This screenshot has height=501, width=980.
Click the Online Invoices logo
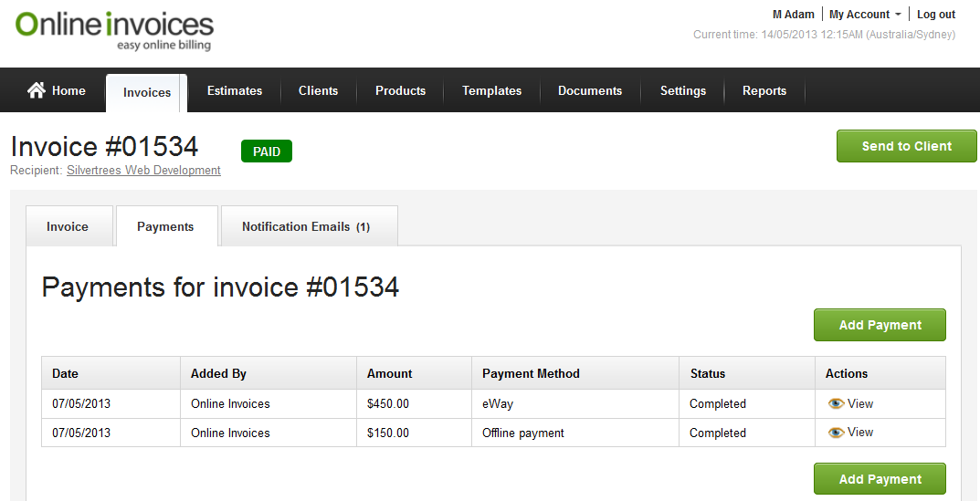point(114,30)
